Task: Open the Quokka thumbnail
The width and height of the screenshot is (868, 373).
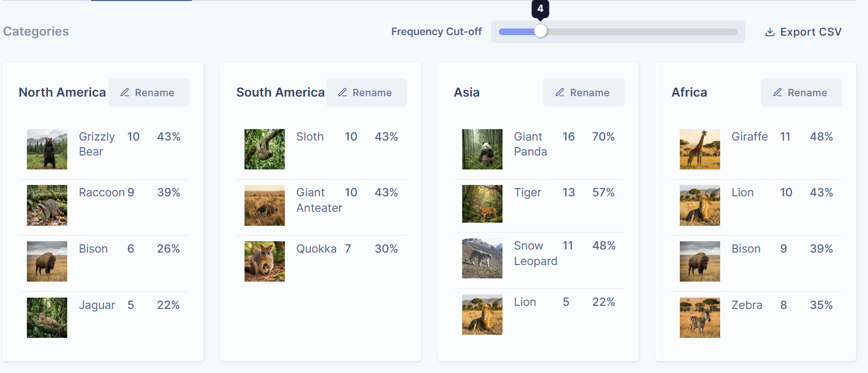Action: [x=264, y=261]
